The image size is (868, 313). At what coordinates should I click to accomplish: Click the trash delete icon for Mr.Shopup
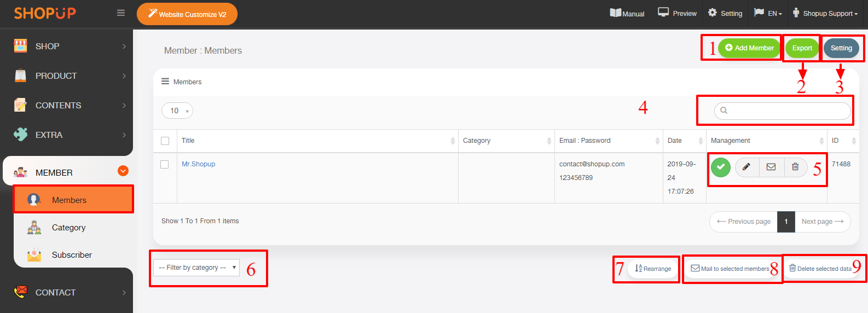(795, 167)
